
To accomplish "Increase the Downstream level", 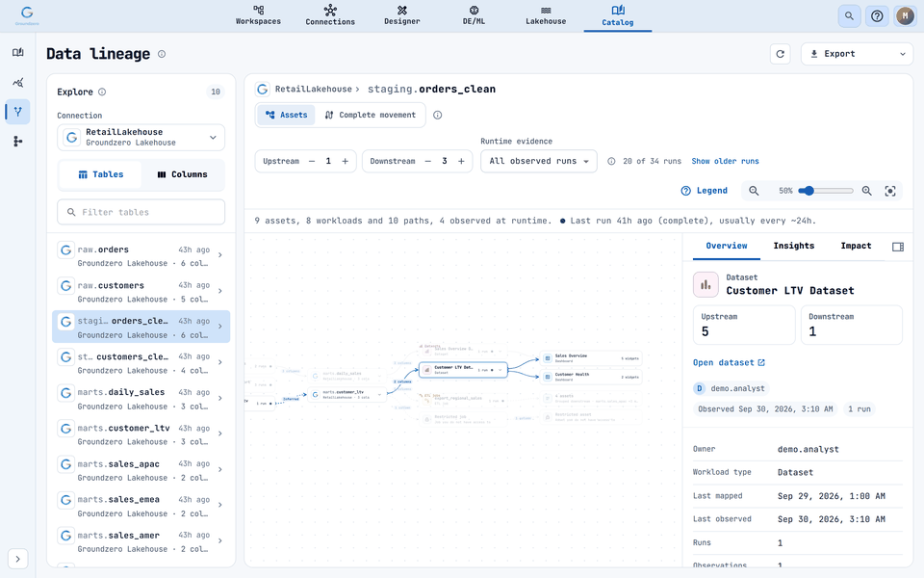I will pos(461,161).
